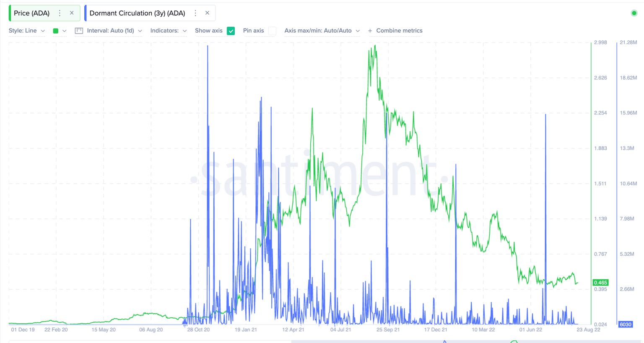Click the 01 Dec 19 date label
The image size is (644, 343).
point(23,330)
